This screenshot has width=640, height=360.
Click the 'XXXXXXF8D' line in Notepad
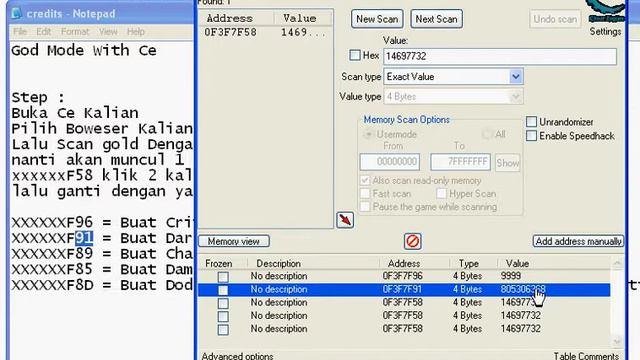coord(102,285)
